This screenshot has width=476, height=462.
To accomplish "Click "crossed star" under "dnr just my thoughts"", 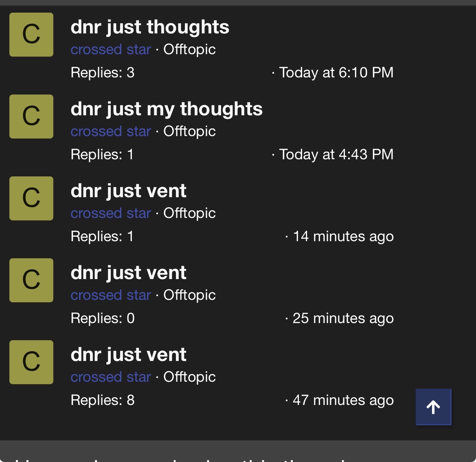I will [111, 131].
